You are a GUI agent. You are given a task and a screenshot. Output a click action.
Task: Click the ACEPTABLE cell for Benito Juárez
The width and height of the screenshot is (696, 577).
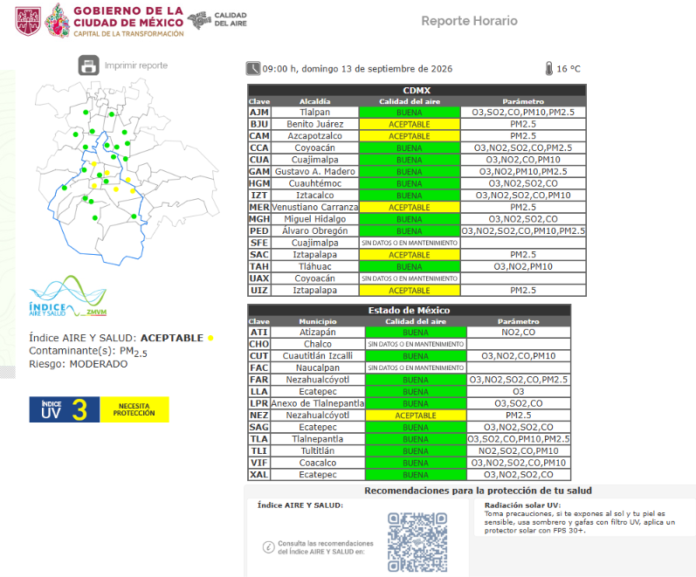click(409, 124)
